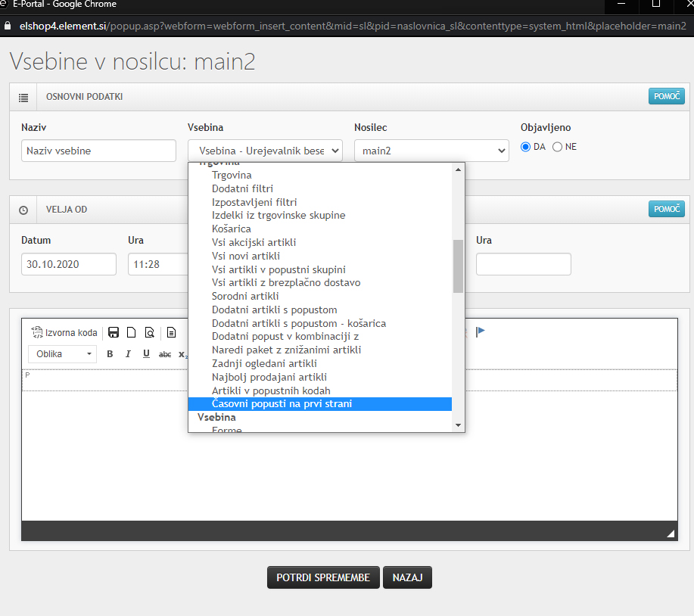Click the Ura field showing 11:28
This screenshot has height=616, width=694.
(158, 264)
